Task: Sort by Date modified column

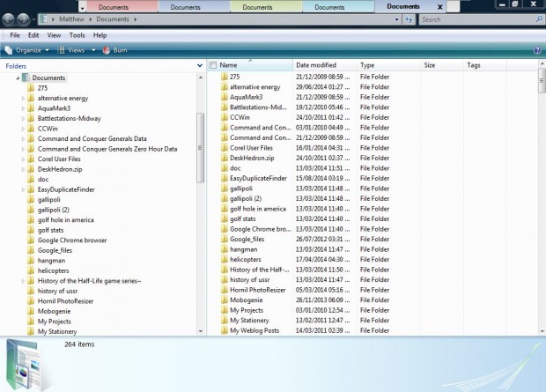Action: [325, 65]
